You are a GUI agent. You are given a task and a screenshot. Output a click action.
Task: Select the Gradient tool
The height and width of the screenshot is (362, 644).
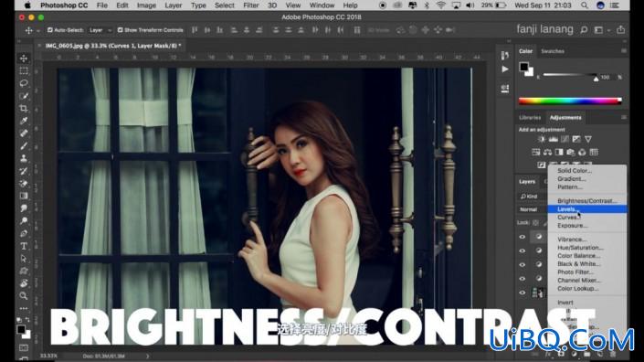(x=24, y=196)
